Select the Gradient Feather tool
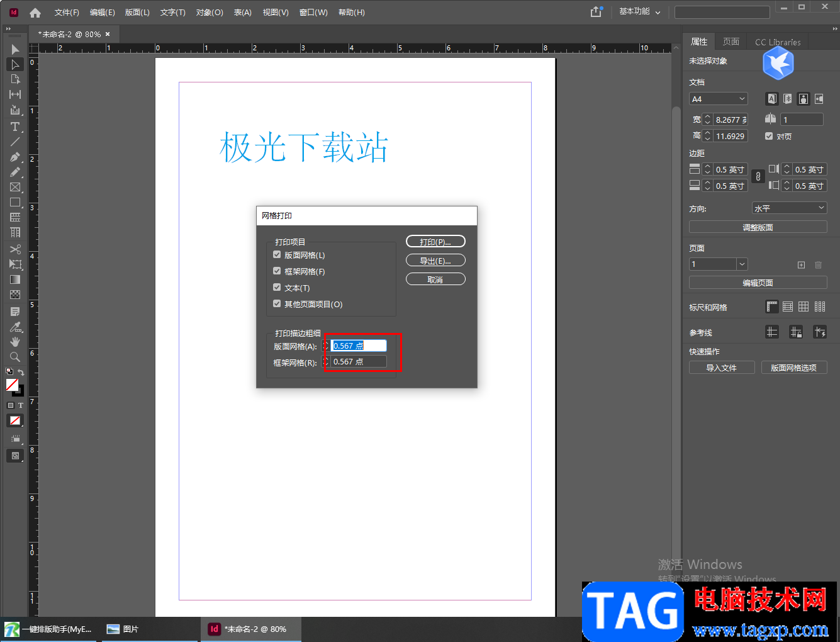840x642 pixels. pyautogui.click(x=15, y=295)
